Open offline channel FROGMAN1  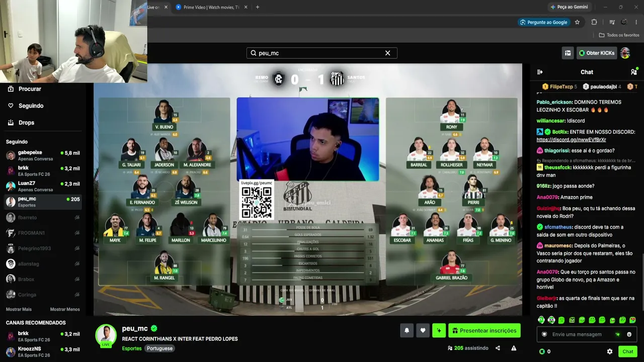[x=43, y=233]
